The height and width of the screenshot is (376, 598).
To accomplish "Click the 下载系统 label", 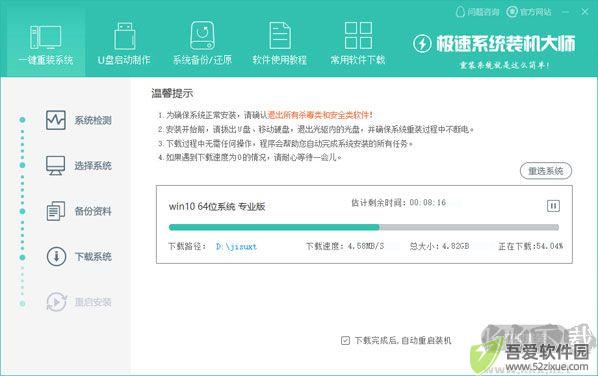I will [x=93, y=257].
